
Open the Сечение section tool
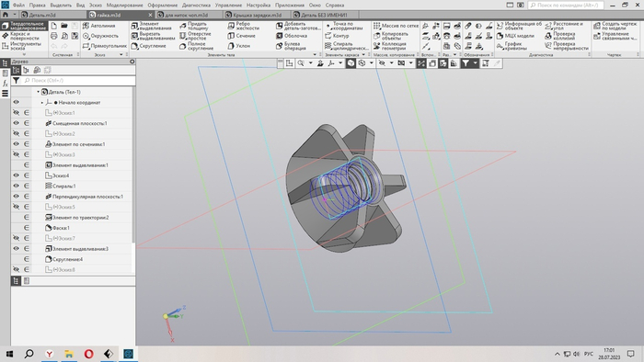coord(241,36)
